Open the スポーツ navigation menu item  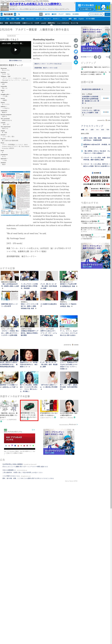(38, 18)
